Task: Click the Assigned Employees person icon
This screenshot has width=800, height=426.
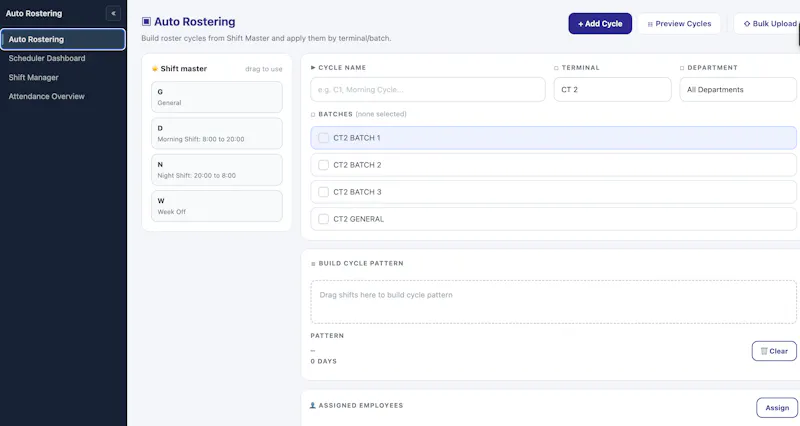Action: coord(313,406)
